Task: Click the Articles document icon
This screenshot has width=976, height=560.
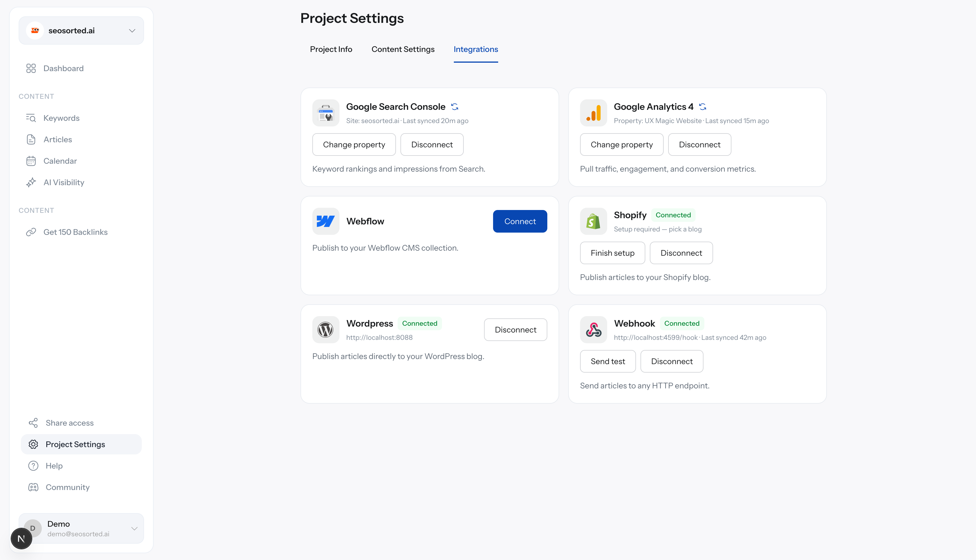Action: [x=31, y=140]
